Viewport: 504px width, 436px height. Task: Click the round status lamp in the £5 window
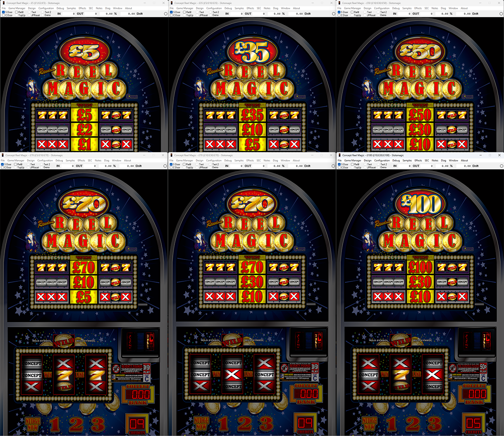click(x=165, y=14)
